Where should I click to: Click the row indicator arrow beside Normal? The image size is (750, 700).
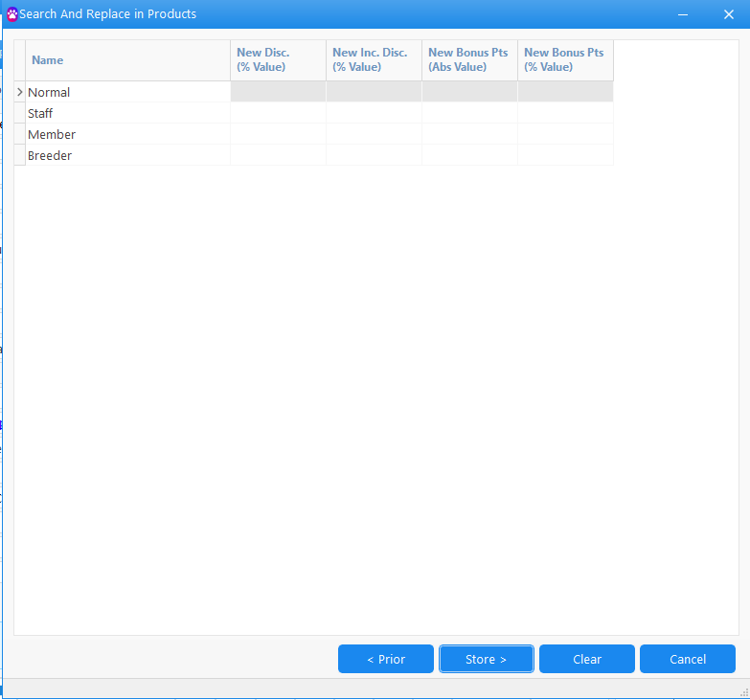pyautogui.click(x=19, y=92)
